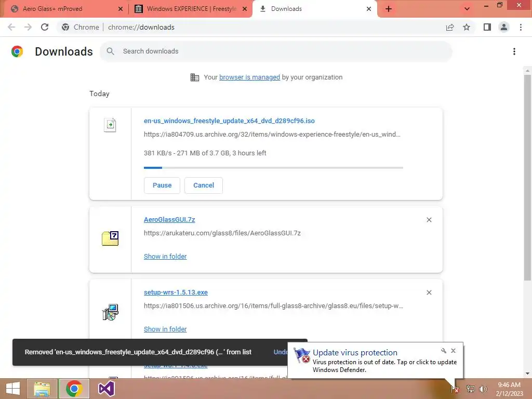Open AeroGlassGUI.7z file link
This screenshot has height=399, width=532.
click(x=169, y=220)
